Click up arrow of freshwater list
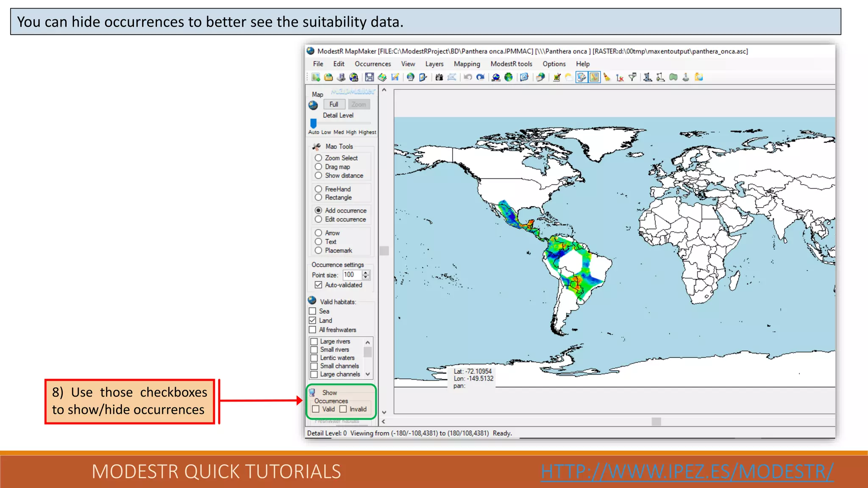The image size is (868, 488). click(x=367, y=342)
